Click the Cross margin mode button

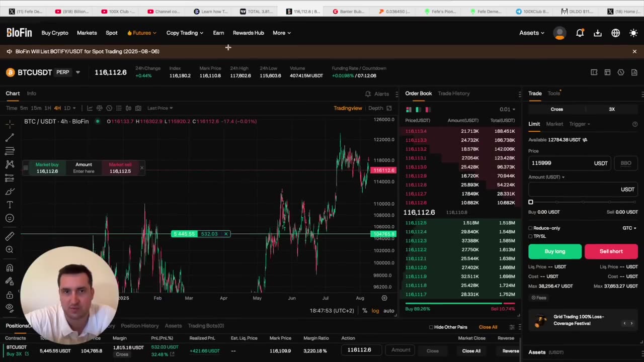click(556, 109)
